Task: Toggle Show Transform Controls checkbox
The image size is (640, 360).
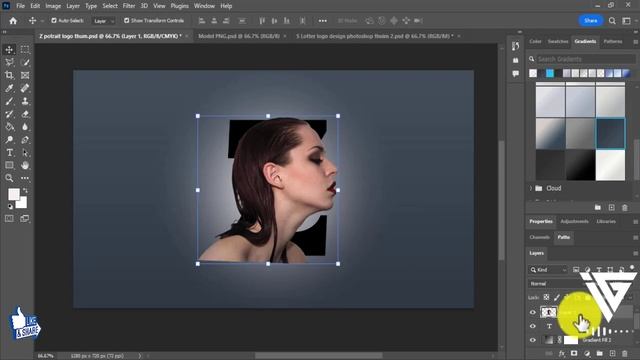Action: coord(127,20)
